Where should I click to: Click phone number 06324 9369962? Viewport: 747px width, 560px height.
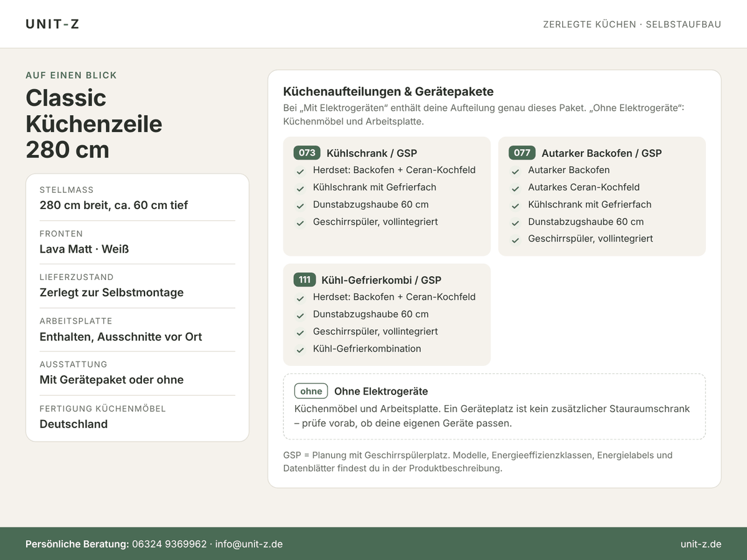pyautogui.click(x=169, y=544)
